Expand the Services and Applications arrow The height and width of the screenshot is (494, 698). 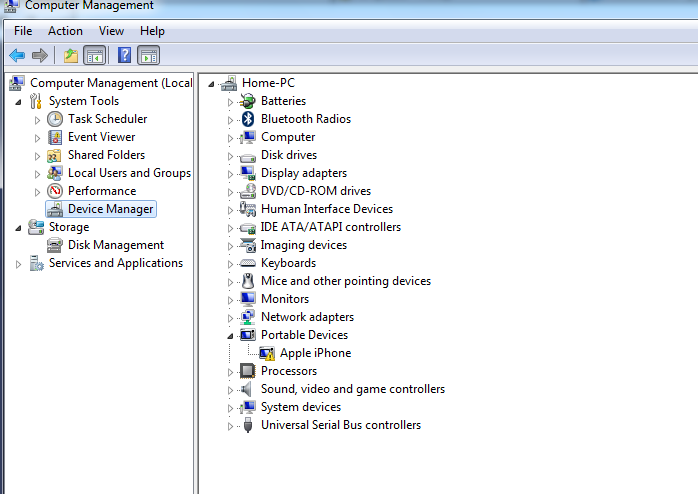pyautogui.click(x=18, y=264)
